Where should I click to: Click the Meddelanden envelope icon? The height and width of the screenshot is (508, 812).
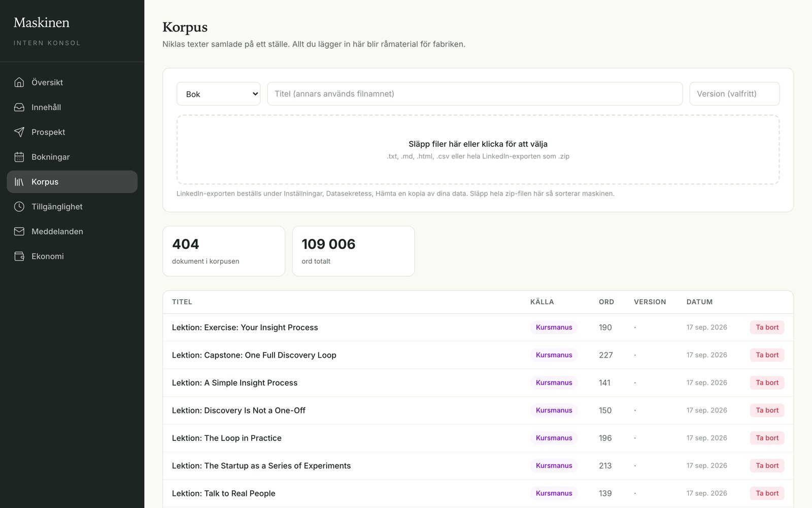point(19,232)
